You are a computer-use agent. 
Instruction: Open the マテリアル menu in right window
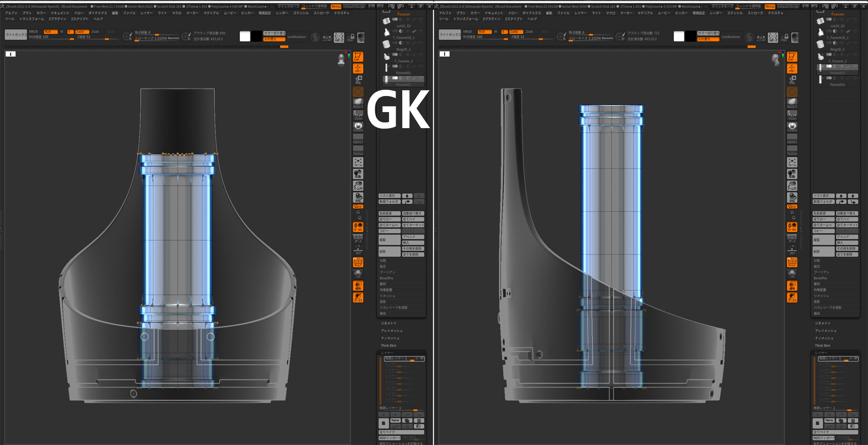click(x=645, y=13)
